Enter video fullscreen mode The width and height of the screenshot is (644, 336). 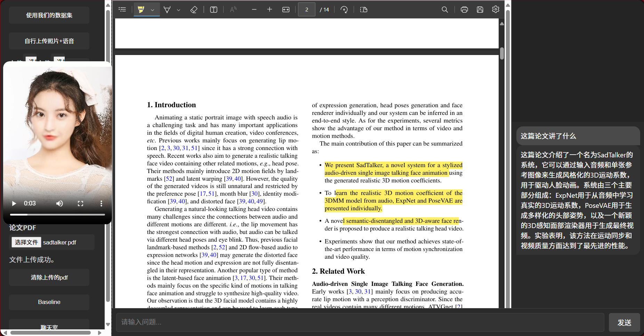click(80, 203)
